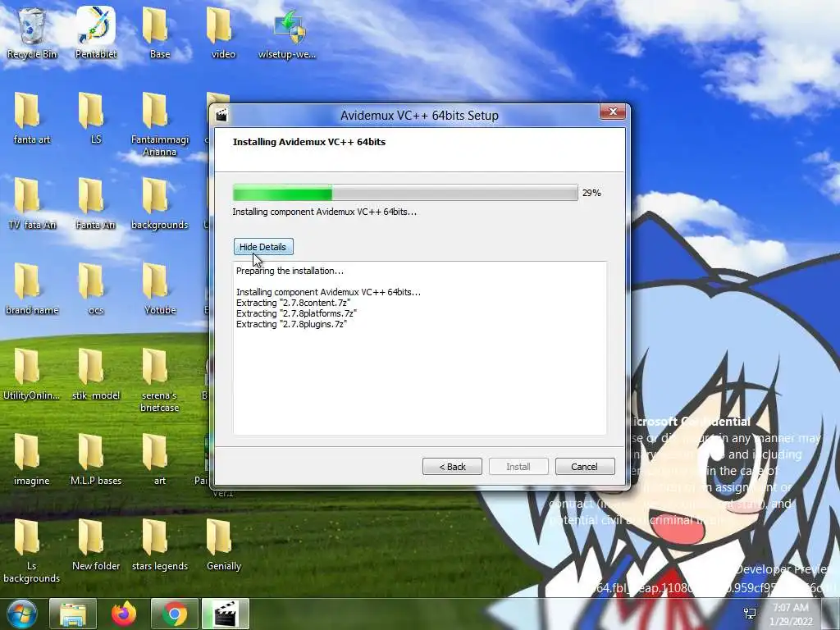The height and width of the screenshot is (630, 840).
Task: Click the Avidemux clapperboard title bar icon
Action: pos(221,115)
